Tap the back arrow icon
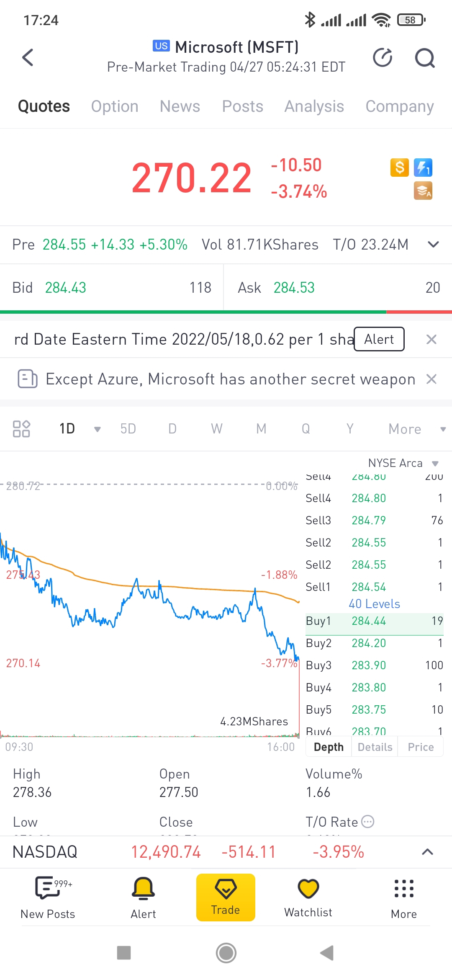The height and width of the screenshot is (980, 452). (x=28, y=58)
